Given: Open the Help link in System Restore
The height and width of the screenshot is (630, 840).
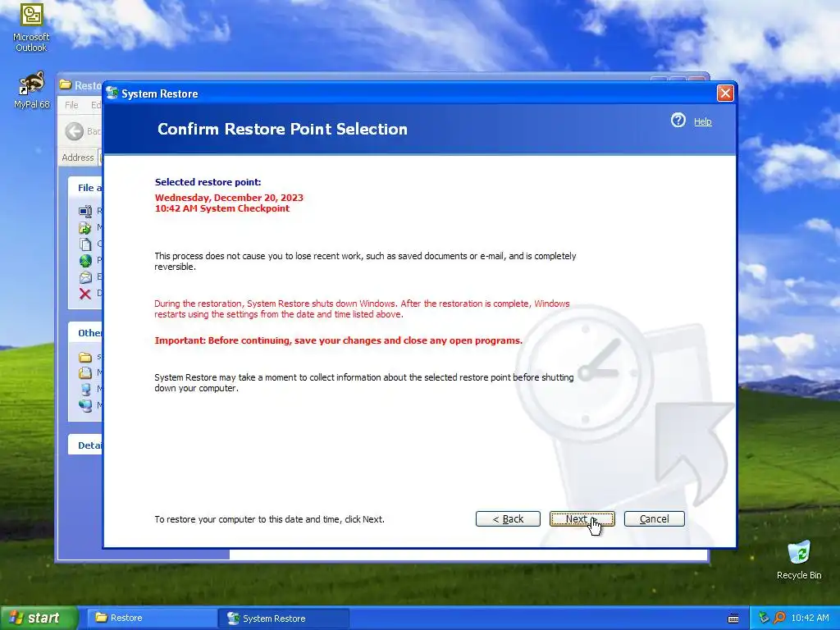Looking at the screenshot, I should tap(702, 121).
